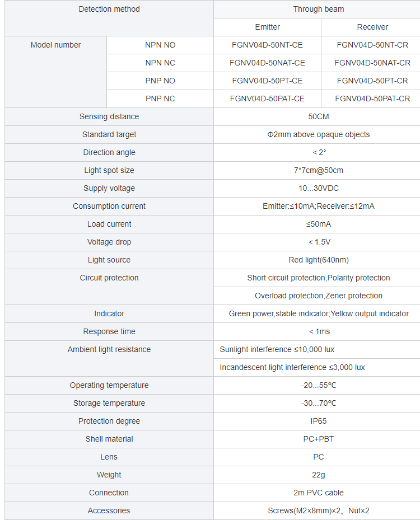Image resolution: width=420 pixels, height=520 pixels.
Task: Click the FGNV04D-50PT-CE model number
Action: tap(267, 81)
